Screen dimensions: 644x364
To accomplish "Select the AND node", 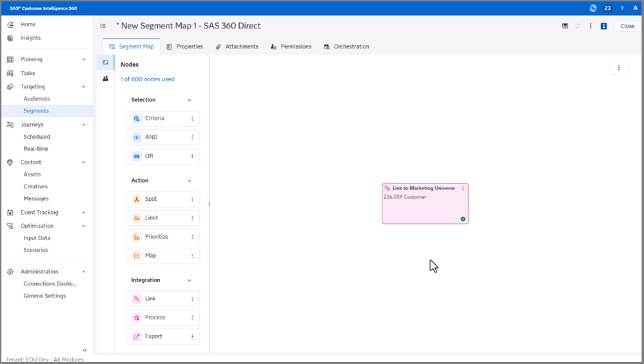I will pyautogui.click(x=163, y=137).
